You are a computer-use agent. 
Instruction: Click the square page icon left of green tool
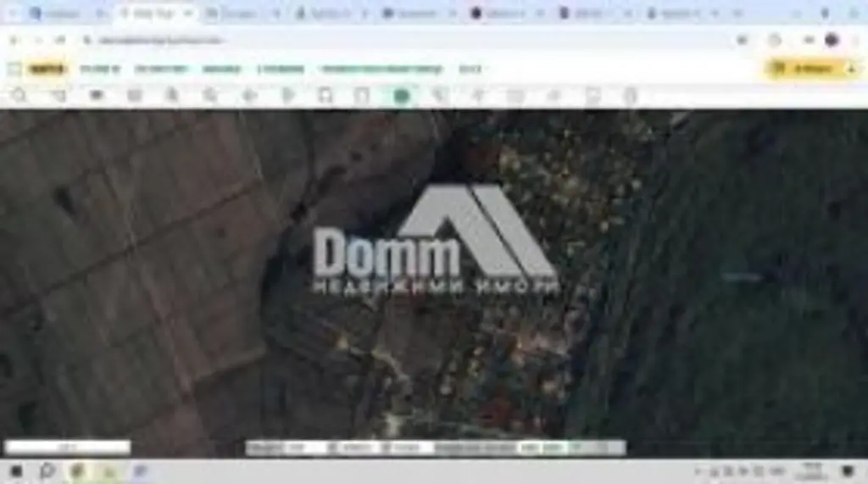pos(363,96)
